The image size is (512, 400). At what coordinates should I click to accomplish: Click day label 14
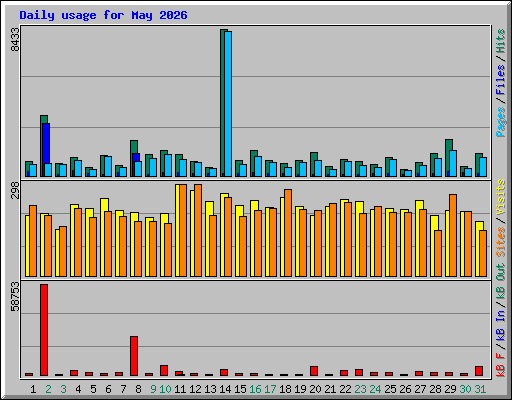[x=225, y=389]
